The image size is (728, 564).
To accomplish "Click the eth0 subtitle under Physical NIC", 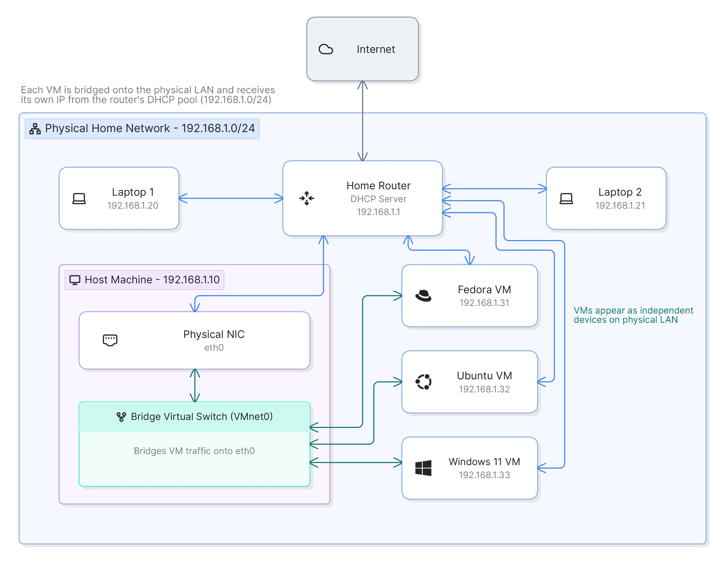I will coord(214,348).
